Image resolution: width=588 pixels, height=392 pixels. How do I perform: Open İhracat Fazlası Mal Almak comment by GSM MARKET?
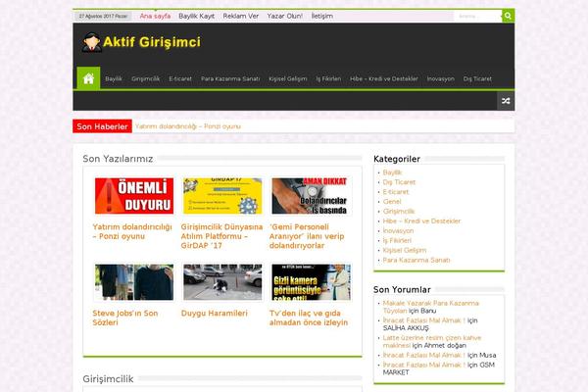[423, 365]
